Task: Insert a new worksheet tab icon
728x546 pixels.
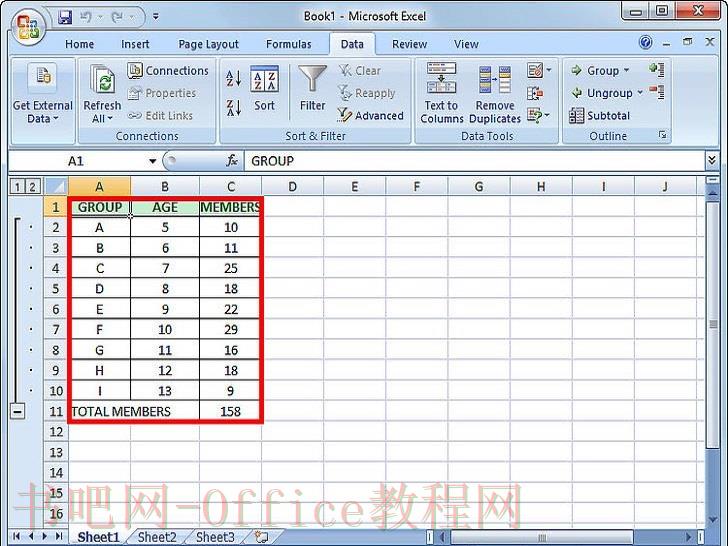Action: coord(262,537)
